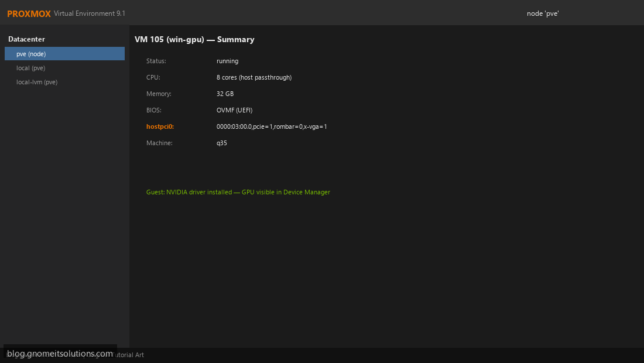Click the PROXMOX logo
Screen dimensions: 644x363
coord(29,13)
